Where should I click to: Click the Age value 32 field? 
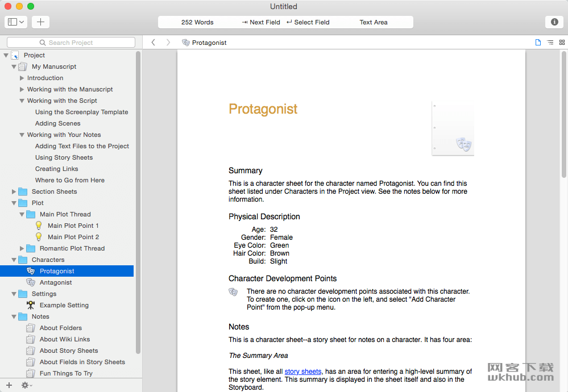[x=274, y=230]
